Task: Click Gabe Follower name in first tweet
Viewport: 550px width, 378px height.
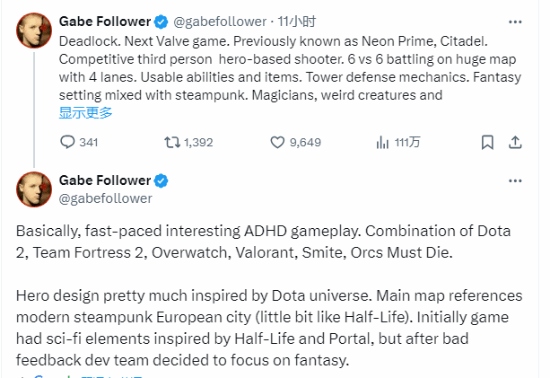Action: coord(105,21)
